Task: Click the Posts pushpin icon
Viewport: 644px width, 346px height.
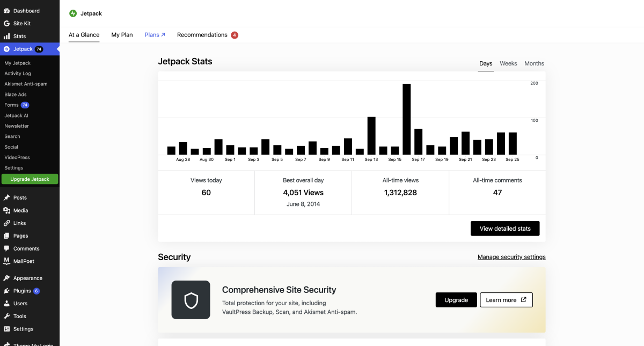Action: click(7, 197)
